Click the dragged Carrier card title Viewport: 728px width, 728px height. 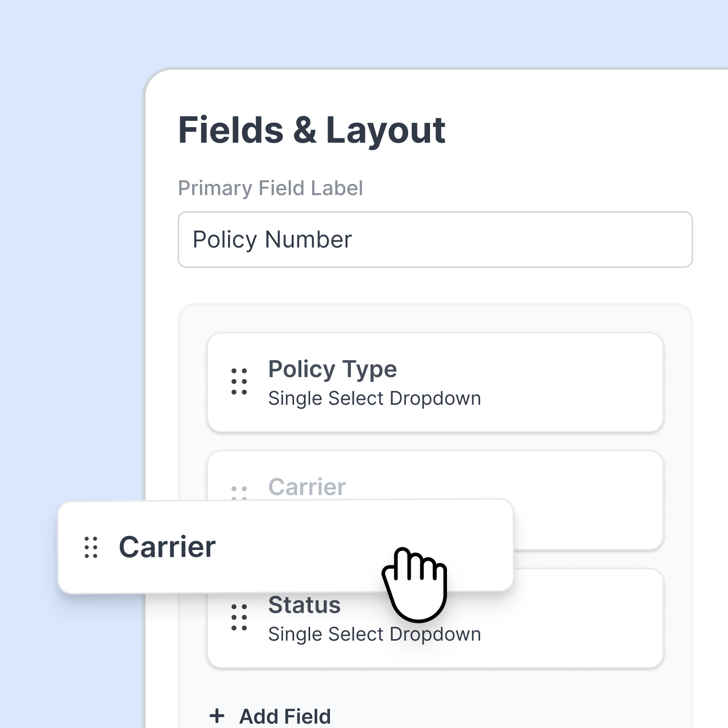click(167, 547)
